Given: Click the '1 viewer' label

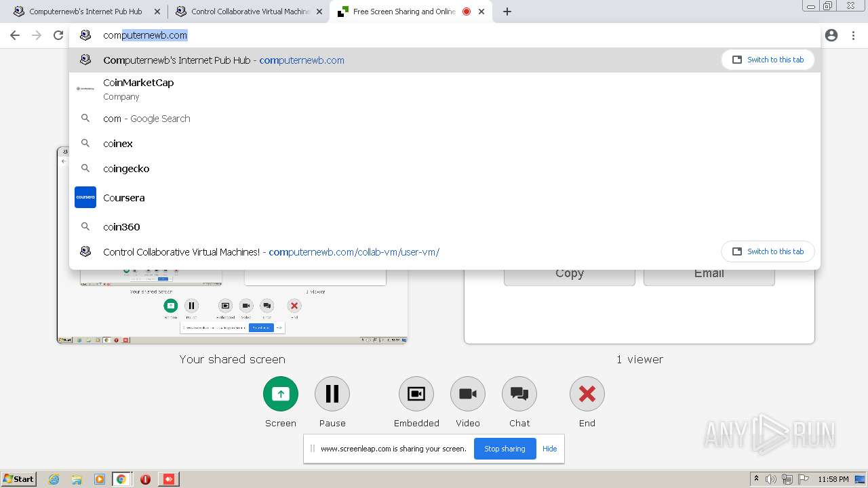Looking at the screenshot, I should click(x=639, y=359).
